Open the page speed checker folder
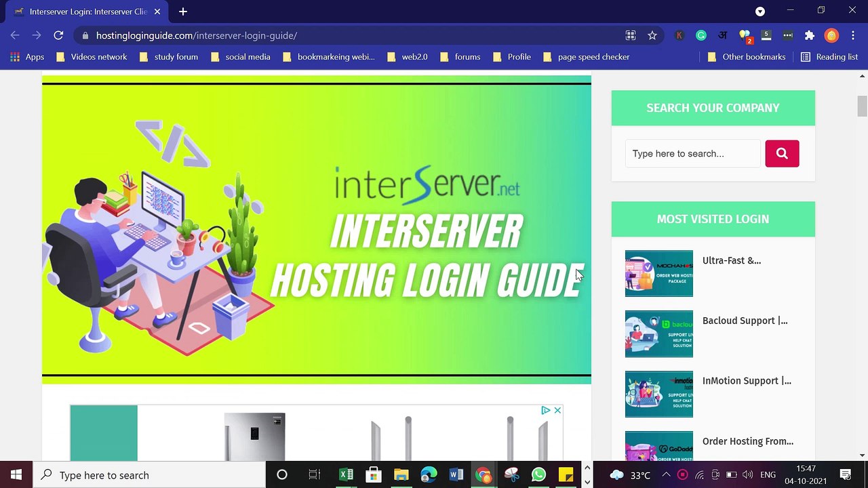The image size is (868, 488). 587,57
